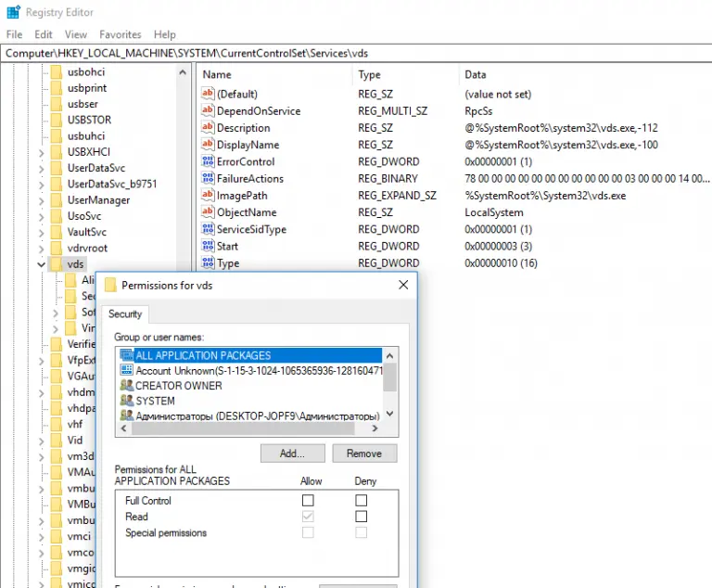Open the File menu
The image size is (712, 588).
point(14,34)
